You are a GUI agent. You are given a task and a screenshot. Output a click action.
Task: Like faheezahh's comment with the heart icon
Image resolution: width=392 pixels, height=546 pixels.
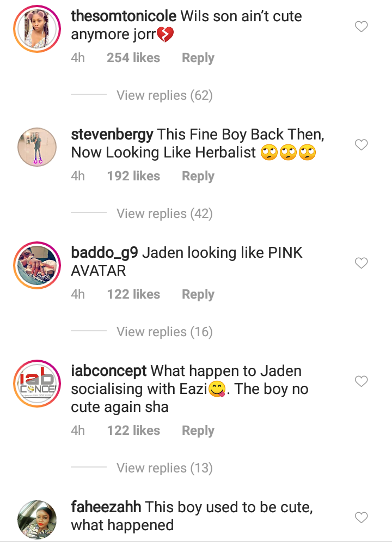361,518
